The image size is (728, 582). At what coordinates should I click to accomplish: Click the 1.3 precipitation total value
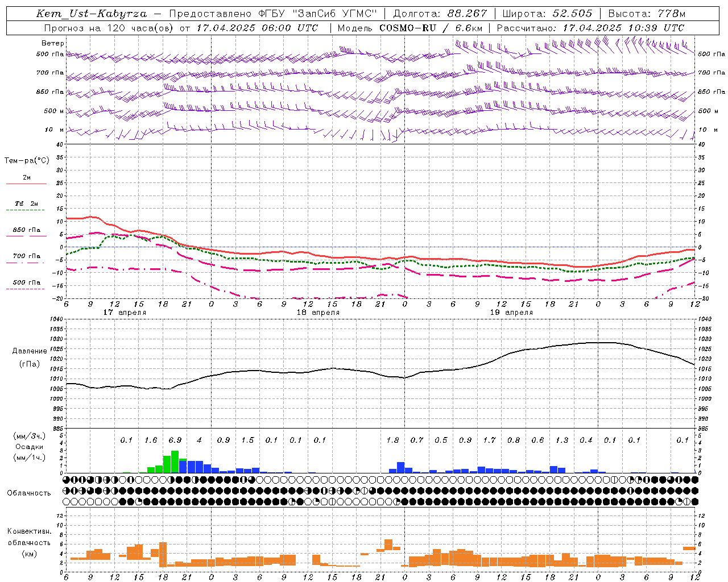point(562,440)
